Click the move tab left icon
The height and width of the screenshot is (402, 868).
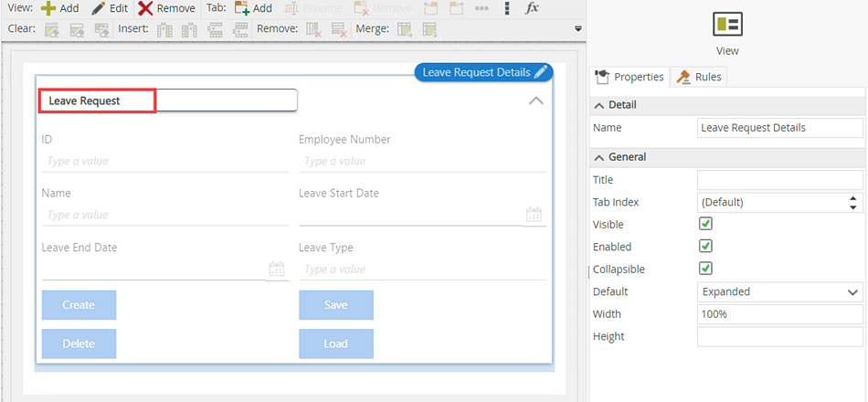coord(430,8)
